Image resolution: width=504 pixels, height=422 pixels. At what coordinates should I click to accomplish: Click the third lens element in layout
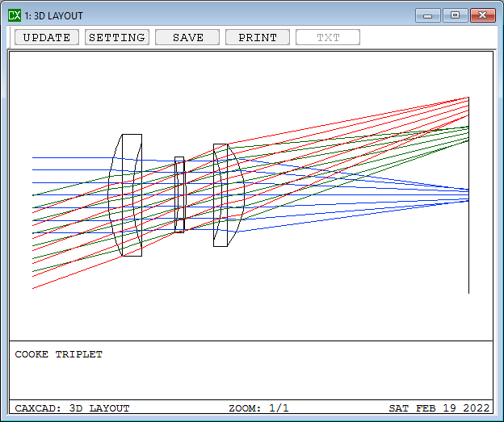tap(229, 195)
